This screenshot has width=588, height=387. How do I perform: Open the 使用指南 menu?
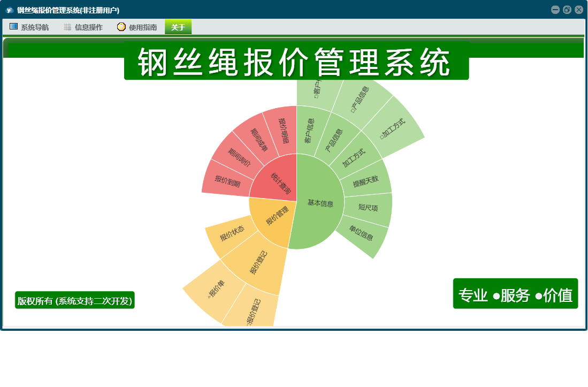[138, 27]
